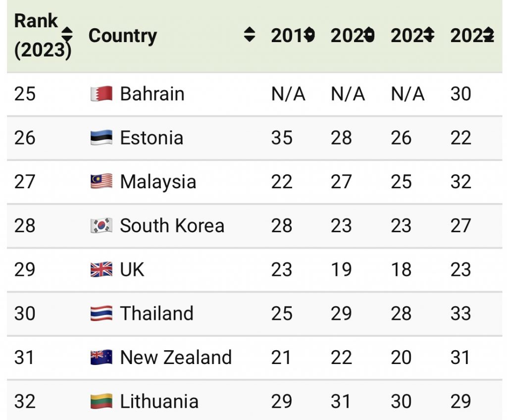507x420 pixels.
Task: Sort by 2021 column arrows
Action: point(429,35)
